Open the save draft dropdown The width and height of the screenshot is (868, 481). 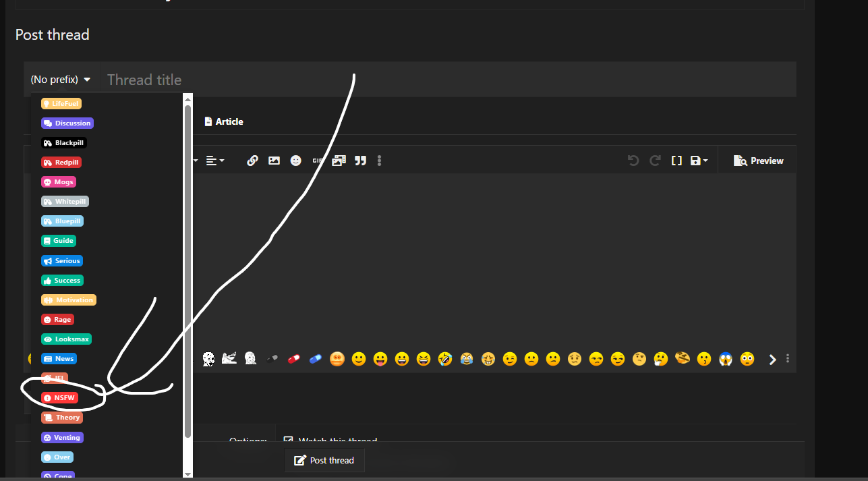point(699,161)
